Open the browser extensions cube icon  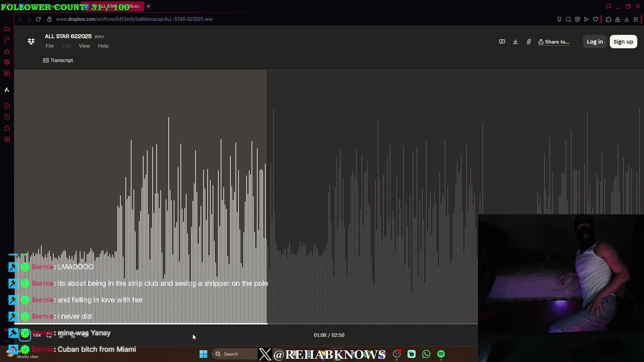608,19
